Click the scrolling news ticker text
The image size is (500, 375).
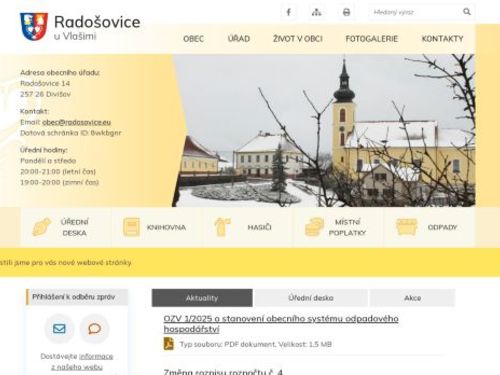click(66, 263)
